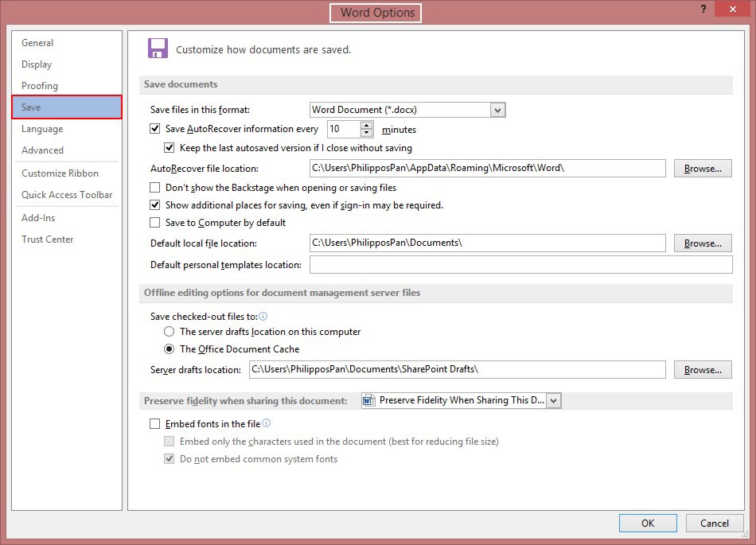Viewport: 756px width, 545px height.
Task: Click Default personal templates location field
Action: [x=520, y=265]
